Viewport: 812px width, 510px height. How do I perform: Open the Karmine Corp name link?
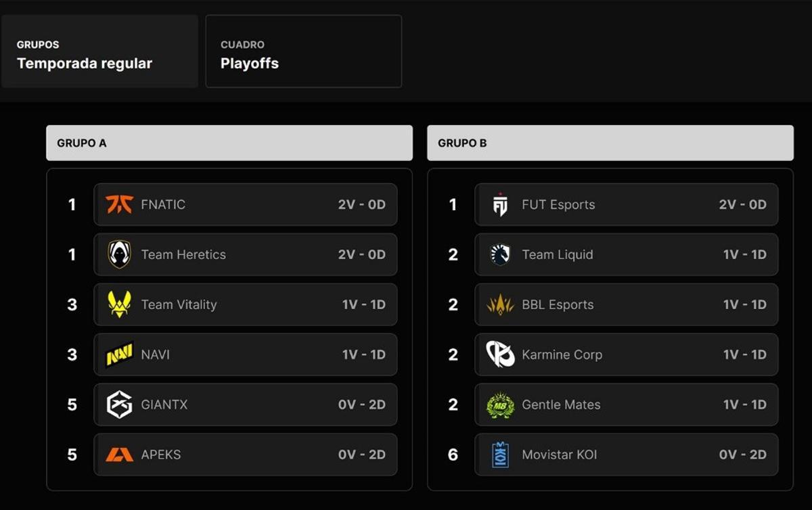pos(562,354)
